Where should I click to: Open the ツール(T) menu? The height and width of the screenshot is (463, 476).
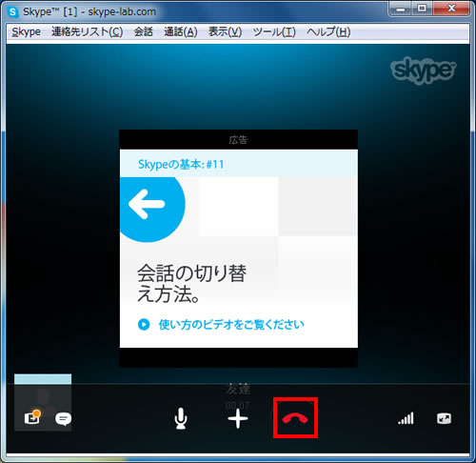pos(274,32)
